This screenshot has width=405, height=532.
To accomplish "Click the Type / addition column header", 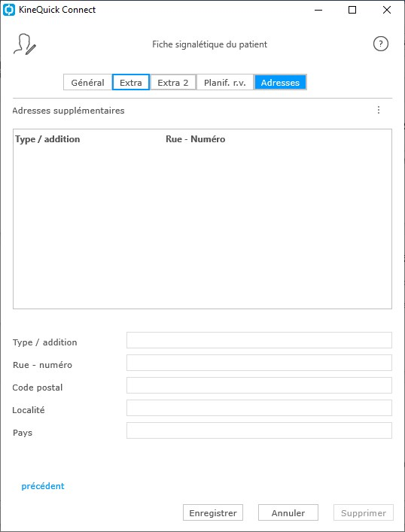I will point(47,139).
